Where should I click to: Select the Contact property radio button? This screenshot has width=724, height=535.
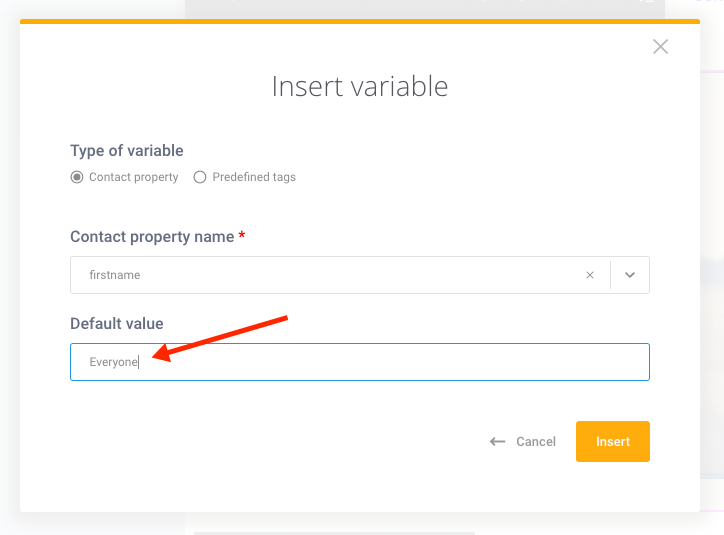point(77,177)
